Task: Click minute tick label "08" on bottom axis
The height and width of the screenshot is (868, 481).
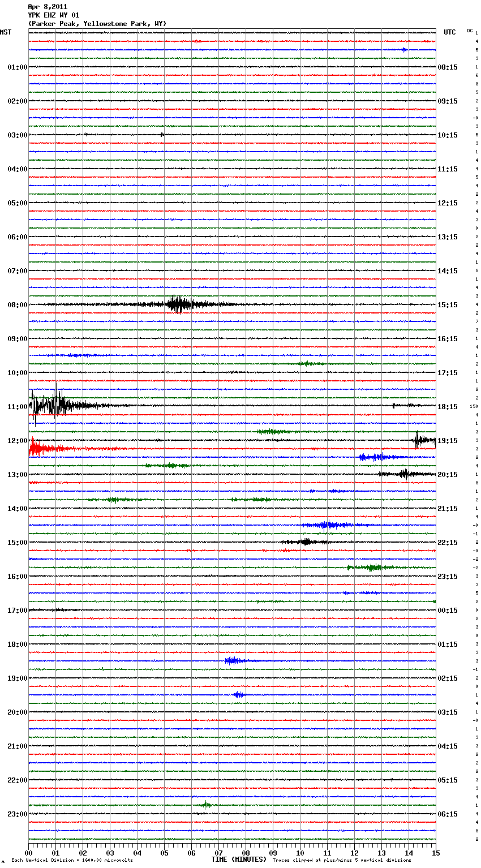Action: tap(246, 853)
